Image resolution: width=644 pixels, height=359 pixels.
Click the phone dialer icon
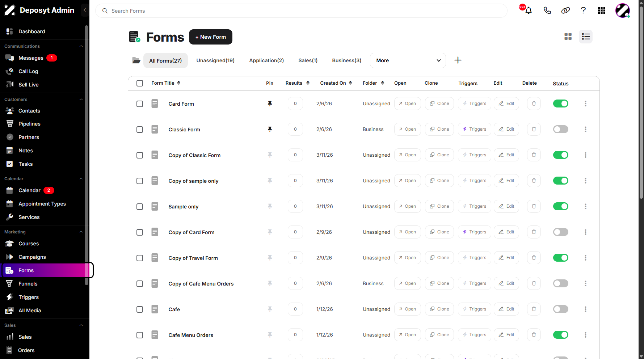pos(547,10)
